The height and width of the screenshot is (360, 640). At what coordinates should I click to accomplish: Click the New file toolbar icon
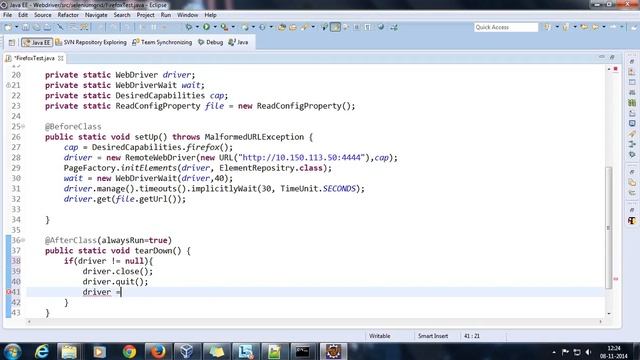pyautogui.click(x=8, y=27)
